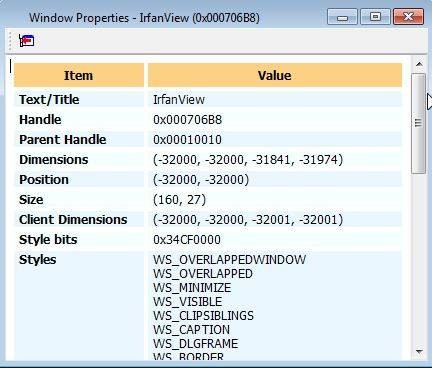Click the WS_CLIPSIBLINGS style entry

pos(203,316)
